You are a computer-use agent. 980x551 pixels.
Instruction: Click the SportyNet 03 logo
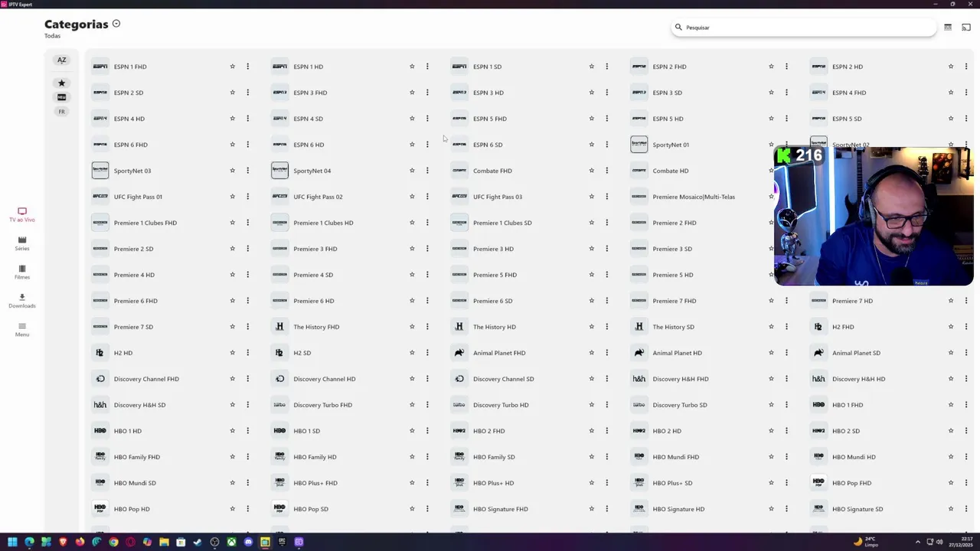pyautogui.click(x=100, y=171)
